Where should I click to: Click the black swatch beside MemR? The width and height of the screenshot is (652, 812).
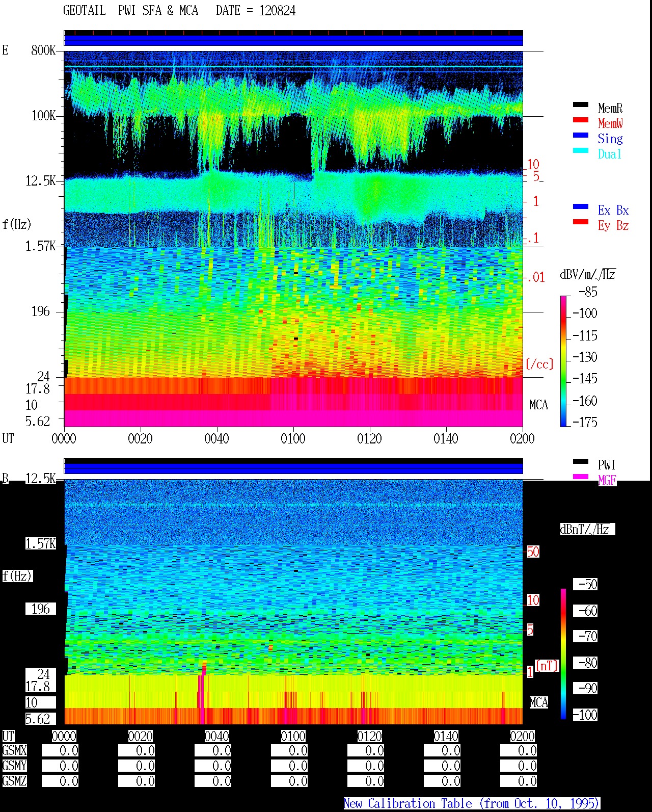click(x=581, y=105)
